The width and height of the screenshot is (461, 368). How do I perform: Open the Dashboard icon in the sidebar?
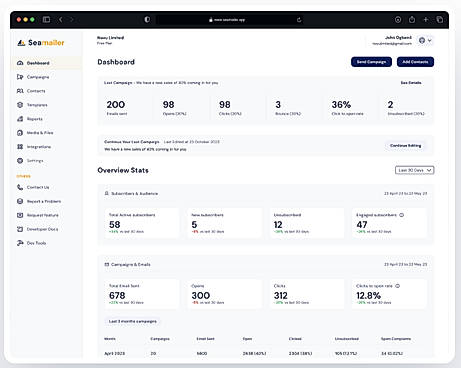20,63
